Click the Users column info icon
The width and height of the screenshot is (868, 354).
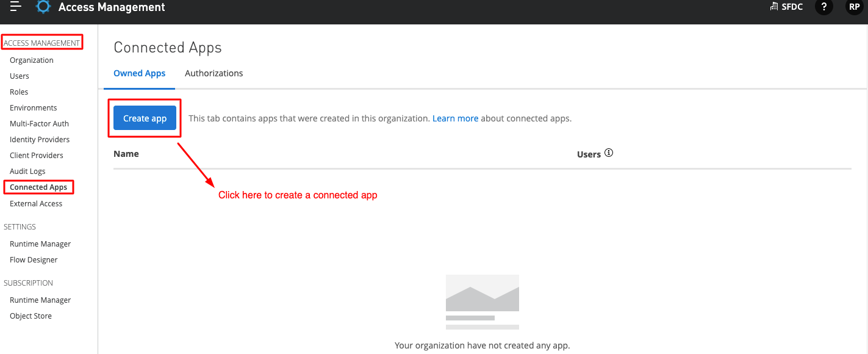coord(609,153)
